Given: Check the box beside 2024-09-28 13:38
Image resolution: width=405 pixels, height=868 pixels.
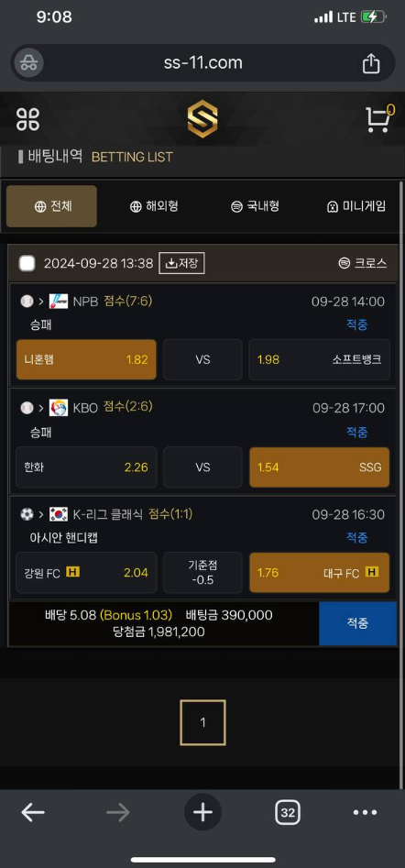Looking at the screenshot, I should pos(27,263).
